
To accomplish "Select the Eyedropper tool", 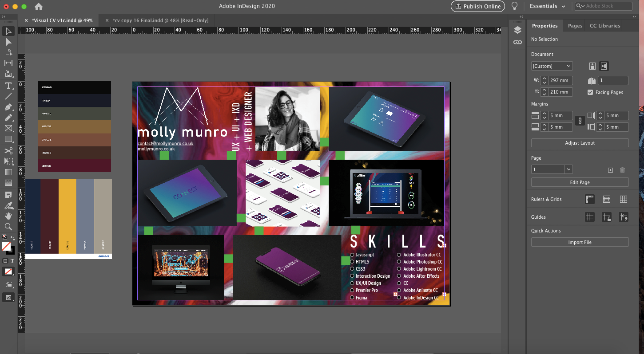I will (8, 205).
